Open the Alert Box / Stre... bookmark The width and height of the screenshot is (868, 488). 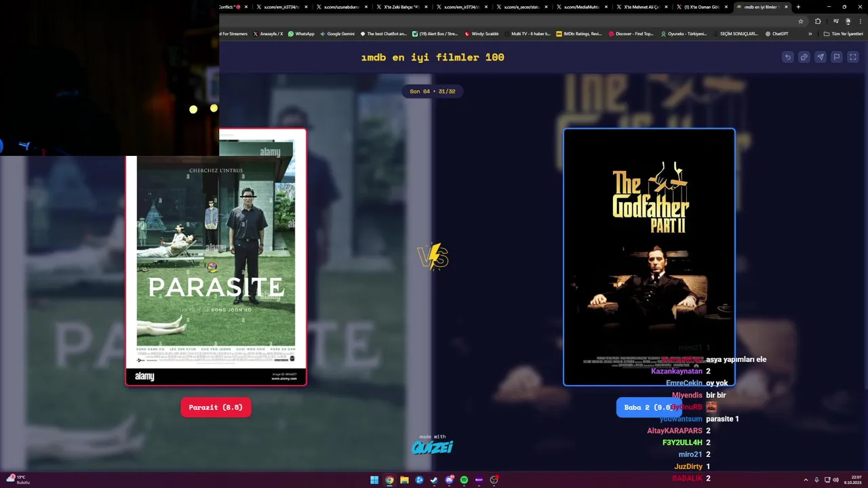(435, 34)
